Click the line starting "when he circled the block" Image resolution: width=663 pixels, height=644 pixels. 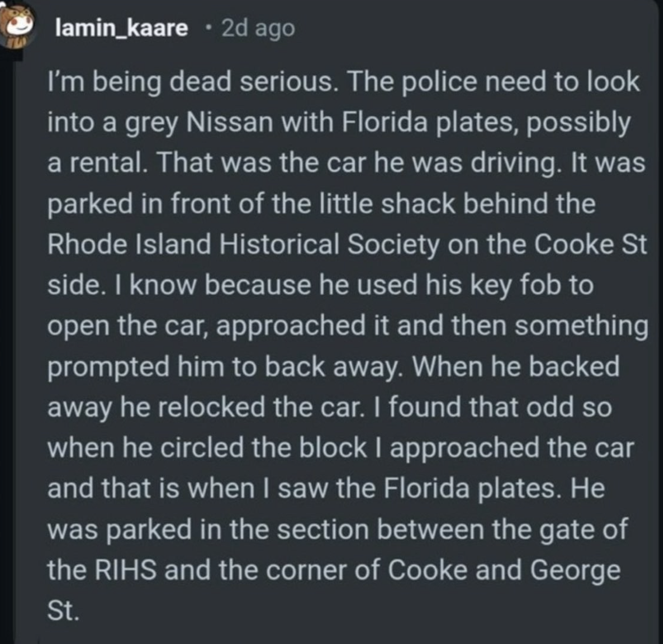tap(340, 448)
